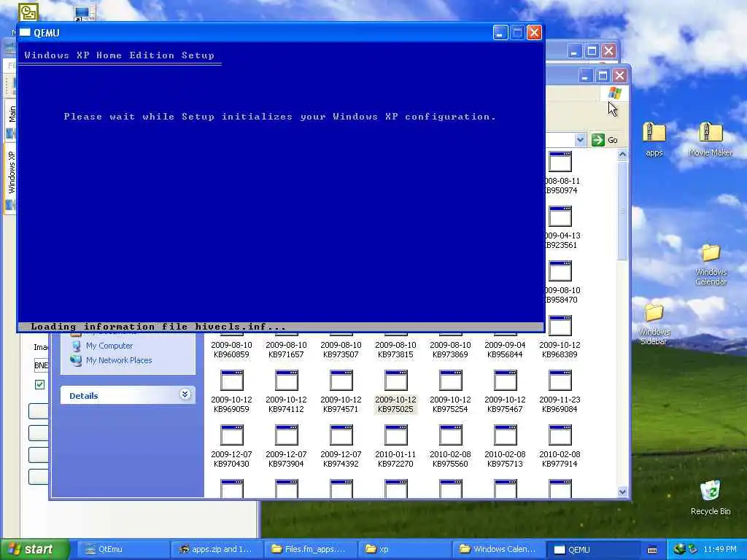The height and width of the screenshot is (560, 747).
Task: Select the 2009-09-04 KB956844 file icon
Action: [x=505, y=349]
